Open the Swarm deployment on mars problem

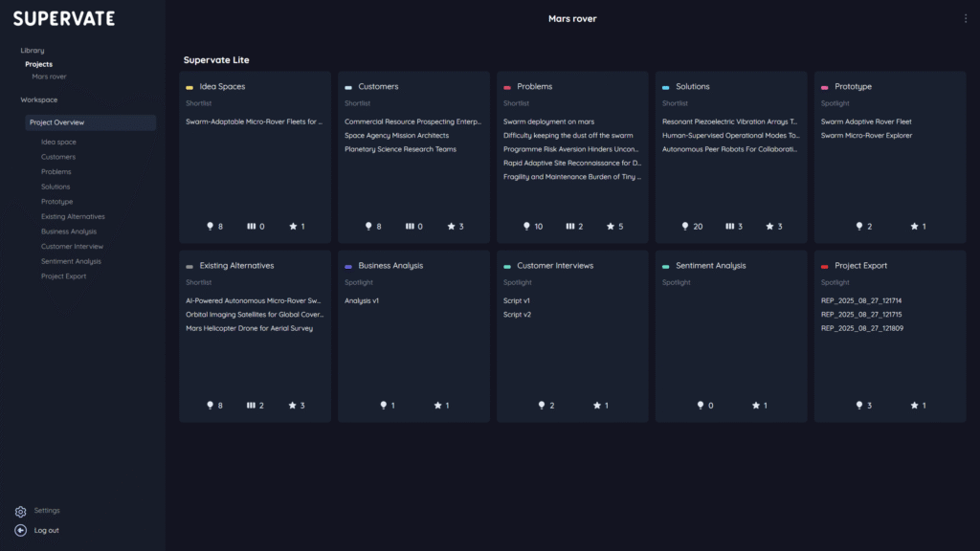(x=548, y=121)
